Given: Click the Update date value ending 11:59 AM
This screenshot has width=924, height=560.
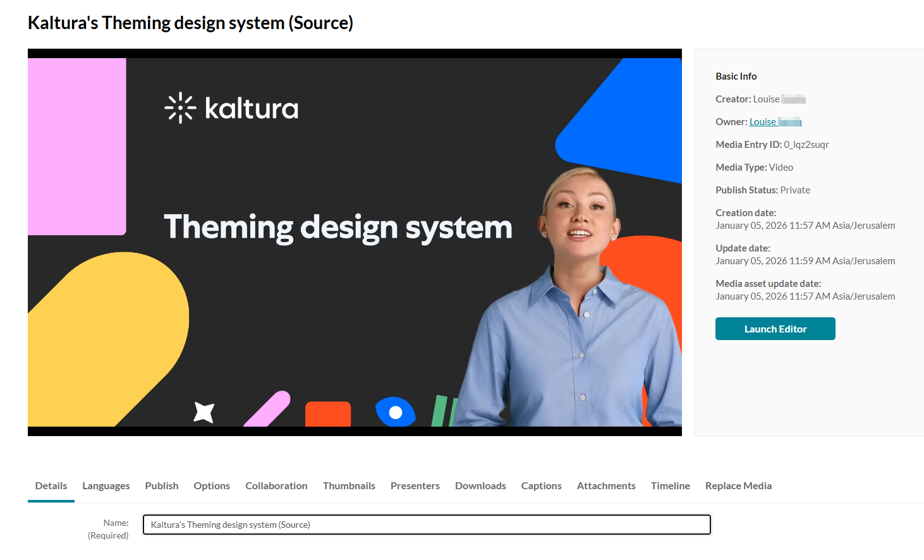Looking at the screenshot, I should pyautogui.click(x=805, y=261).
